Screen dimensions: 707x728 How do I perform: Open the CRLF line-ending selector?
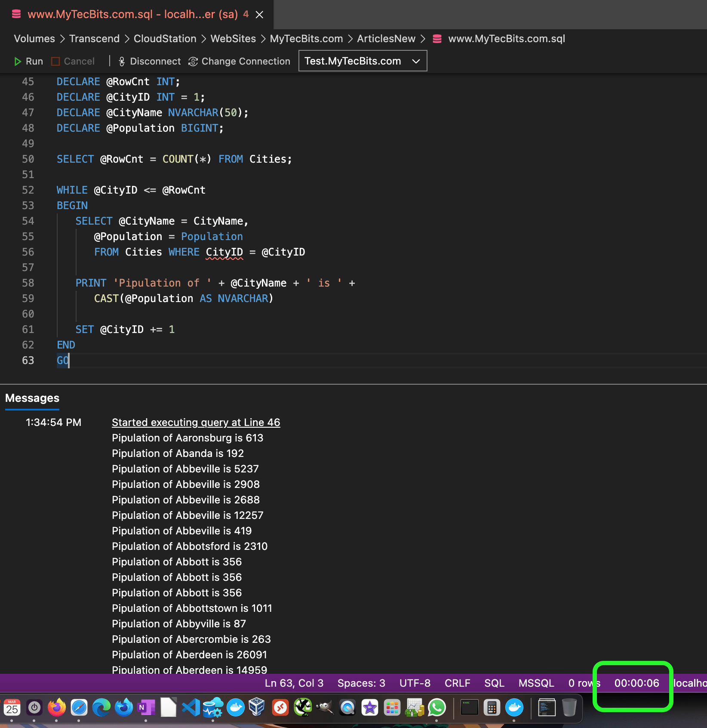[x=457, y=683]
